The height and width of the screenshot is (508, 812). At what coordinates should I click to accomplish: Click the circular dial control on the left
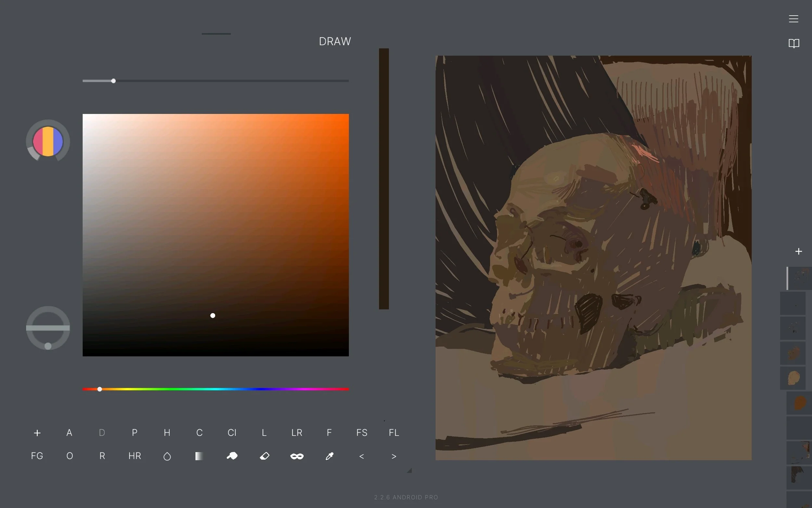[48, 328]
